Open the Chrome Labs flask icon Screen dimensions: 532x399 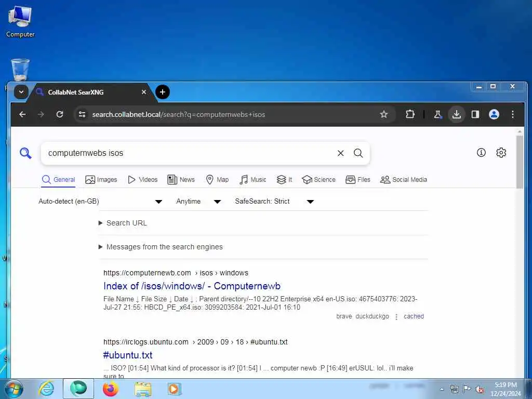click(437, 114)
